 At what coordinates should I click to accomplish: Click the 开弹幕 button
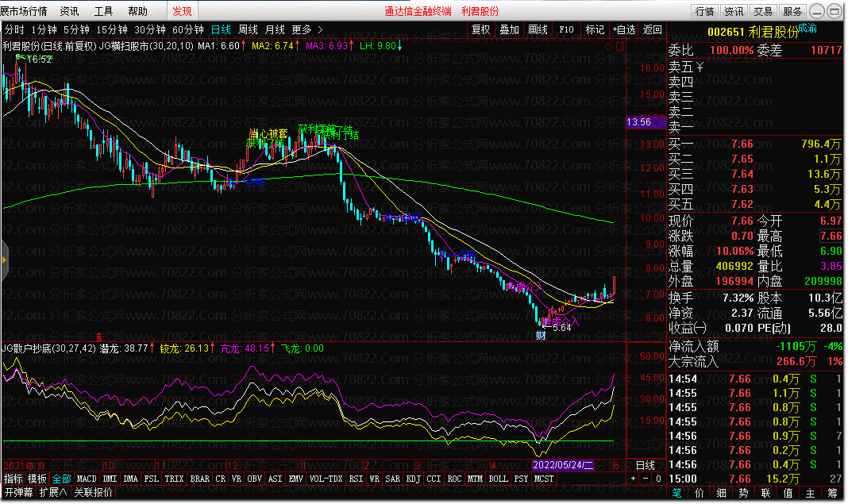(x=18, y=492)
